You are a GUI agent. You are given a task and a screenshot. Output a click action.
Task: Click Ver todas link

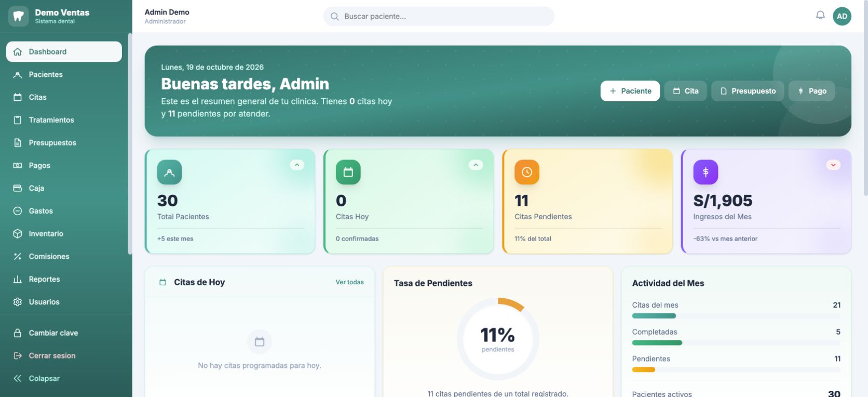[349, 282]
